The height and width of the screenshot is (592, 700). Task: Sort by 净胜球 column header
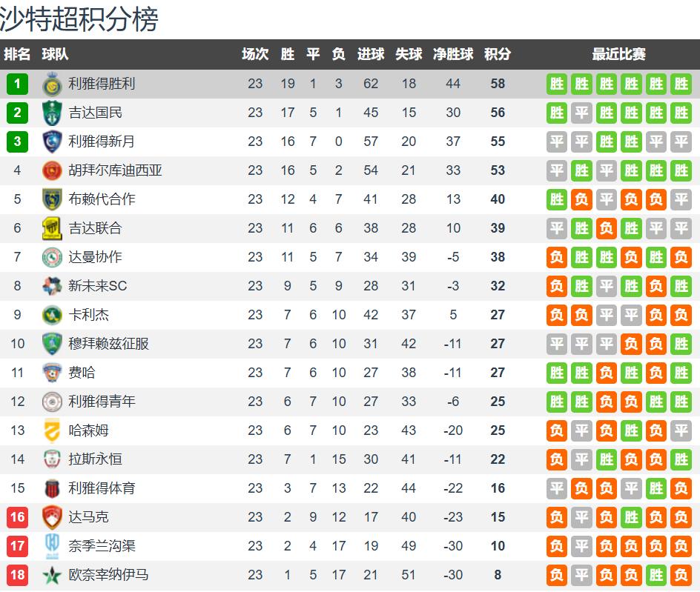[x=453, y=54]
